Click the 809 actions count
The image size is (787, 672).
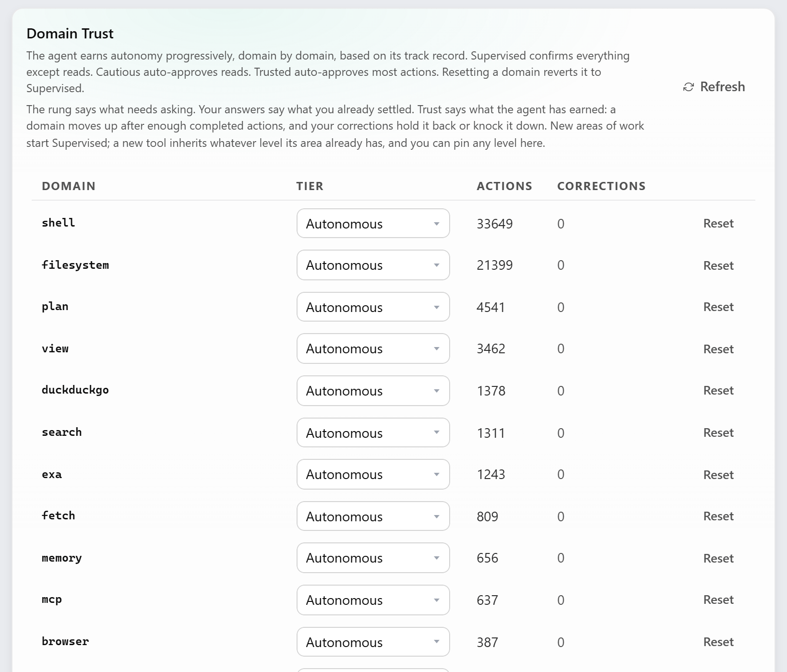point(488,516)
